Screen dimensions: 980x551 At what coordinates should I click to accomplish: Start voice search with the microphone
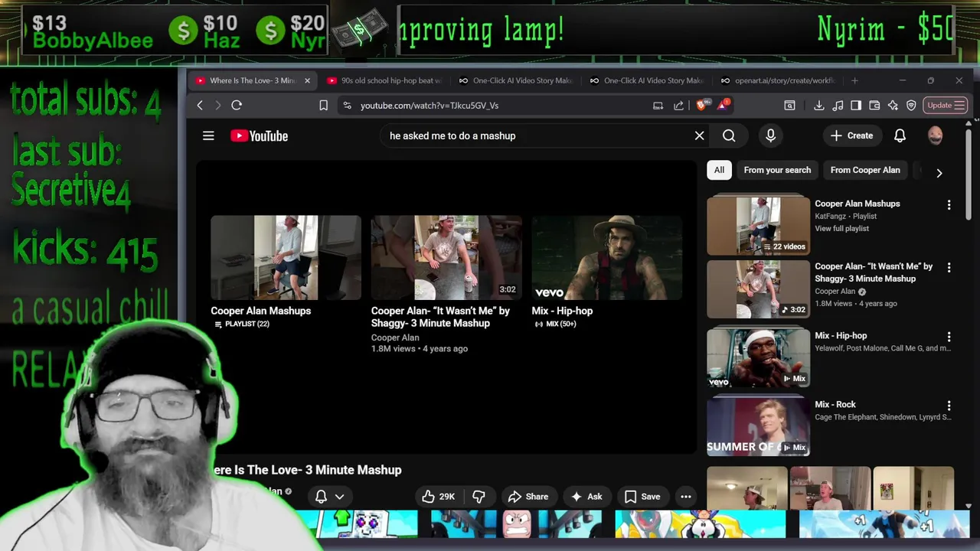(x=770, y=135)
